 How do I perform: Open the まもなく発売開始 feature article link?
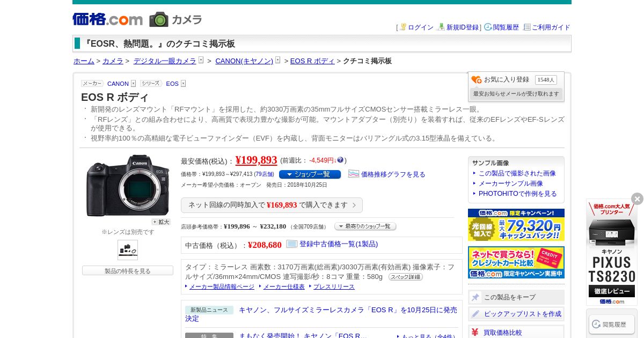(x=303, y=336)
